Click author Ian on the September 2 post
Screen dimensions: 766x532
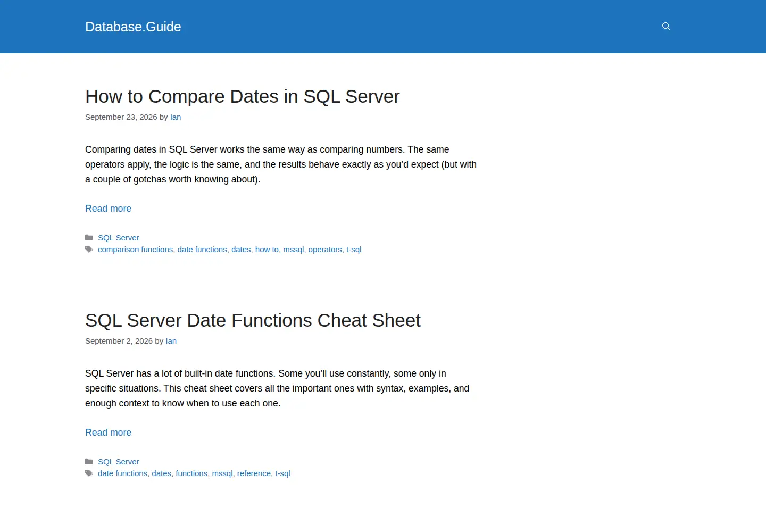coord(171,341)
